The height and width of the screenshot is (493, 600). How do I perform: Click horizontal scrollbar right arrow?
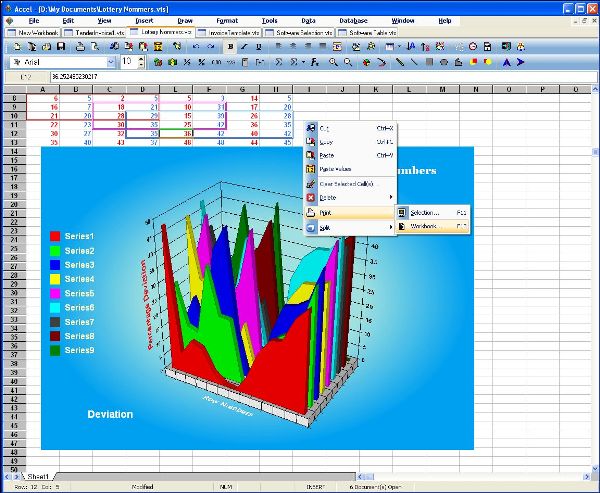coord(587,477)
